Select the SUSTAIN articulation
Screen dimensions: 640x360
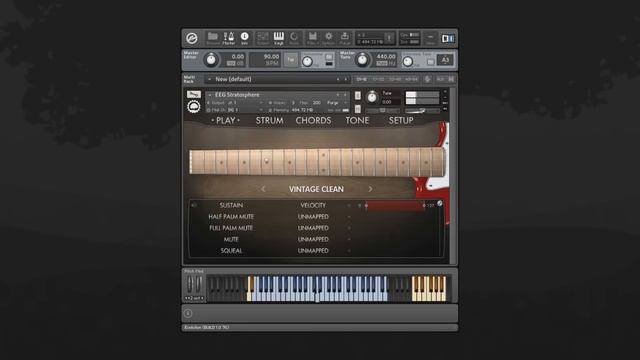tap(231, 205)
